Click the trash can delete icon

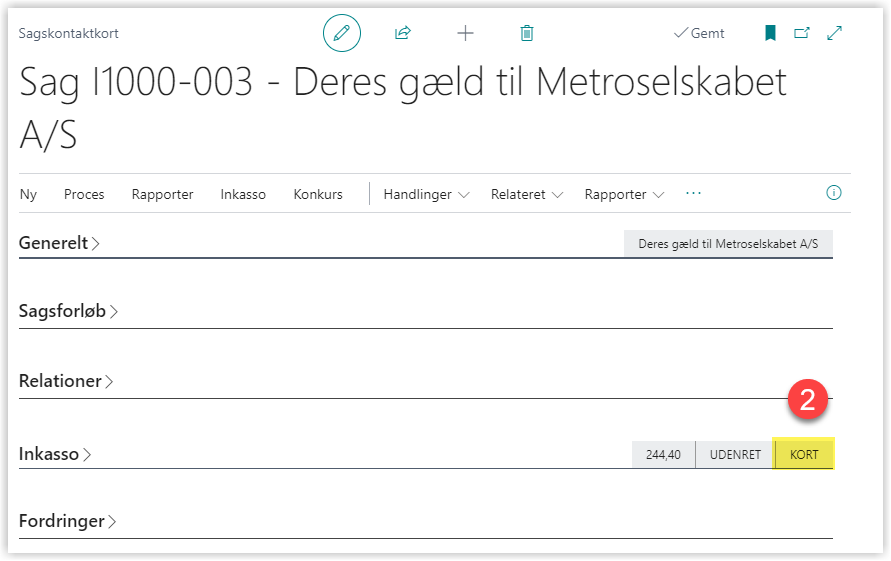(x=527, y=33)
